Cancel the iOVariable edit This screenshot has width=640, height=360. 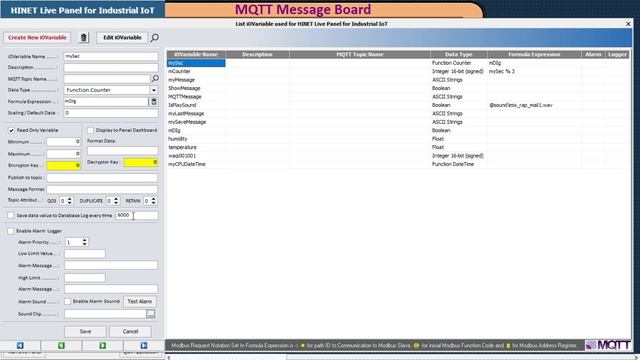click(x=130, y=331)
